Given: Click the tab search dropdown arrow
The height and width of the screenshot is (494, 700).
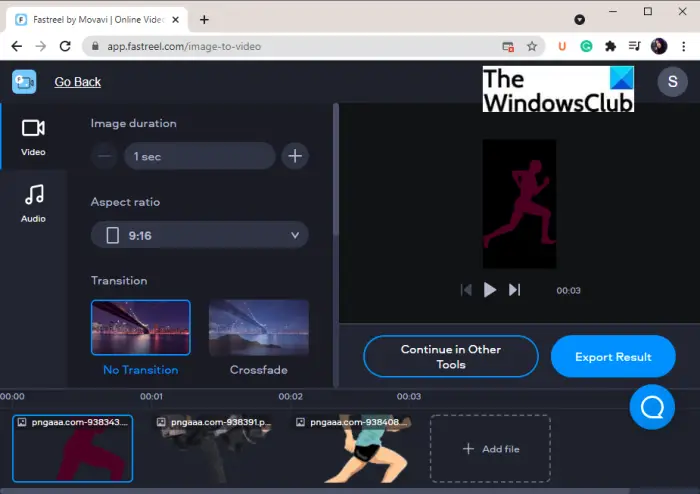Looking at the screenshot, I should pos(579,20).
